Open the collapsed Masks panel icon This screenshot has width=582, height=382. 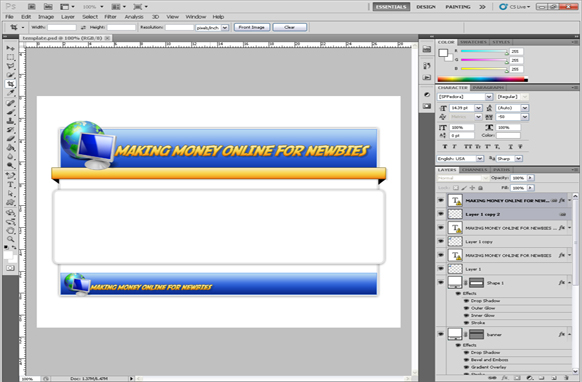click(x=427, y=106)
